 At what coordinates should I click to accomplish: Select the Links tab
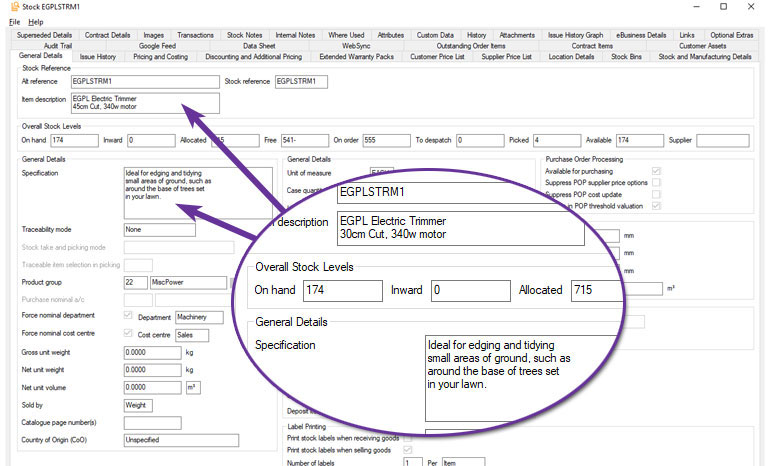coord(687,35)
